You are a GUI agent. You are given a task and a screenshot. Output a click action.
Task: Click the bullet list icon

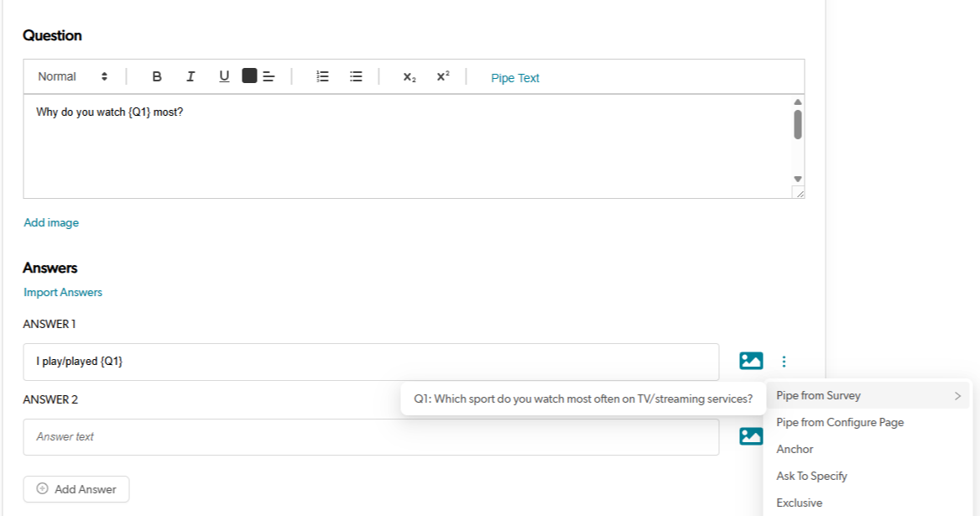coord(355,76)
